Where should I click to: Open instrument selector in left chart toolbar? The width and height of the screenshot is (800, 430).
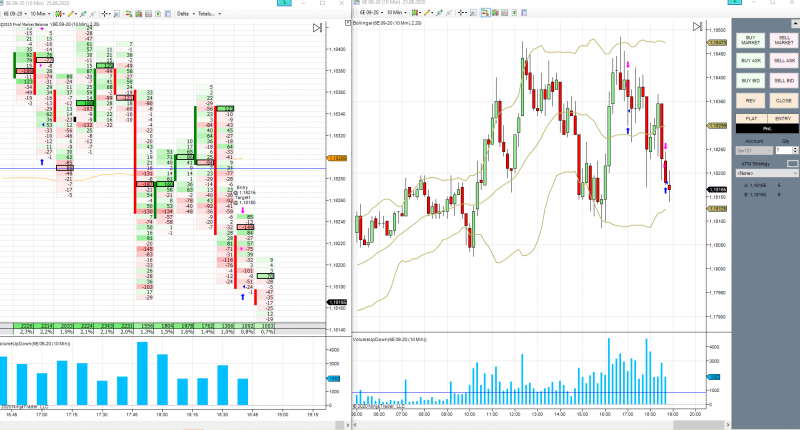(15, 14)
